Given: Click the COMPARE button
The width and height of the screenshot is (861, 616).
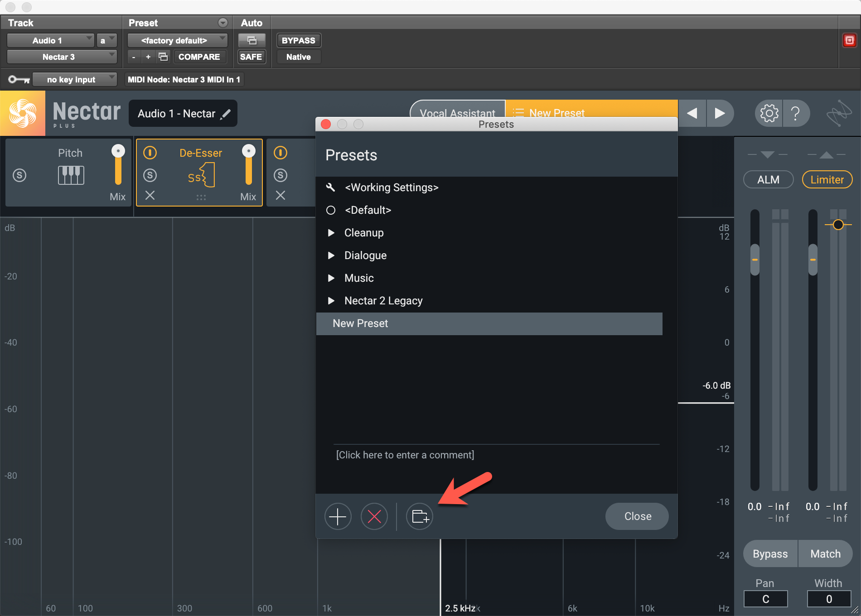Looking at the screenshot, I should coord(199,57).
